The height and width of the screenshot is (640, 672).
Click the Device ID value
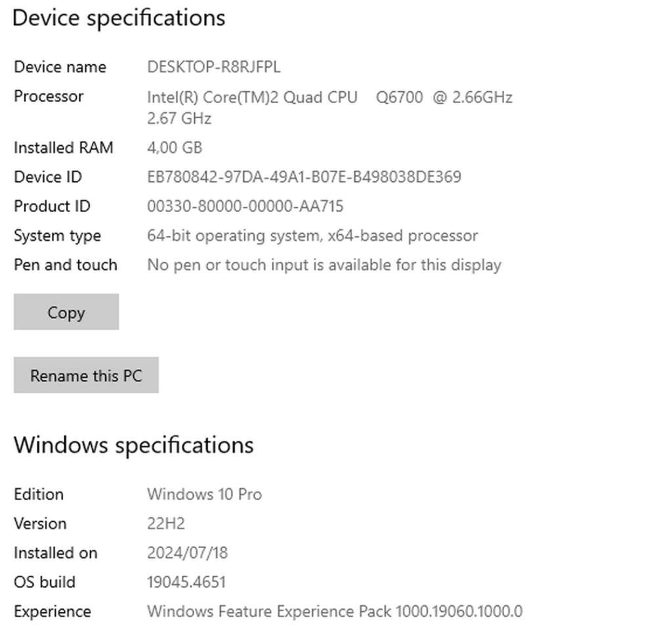304,177
